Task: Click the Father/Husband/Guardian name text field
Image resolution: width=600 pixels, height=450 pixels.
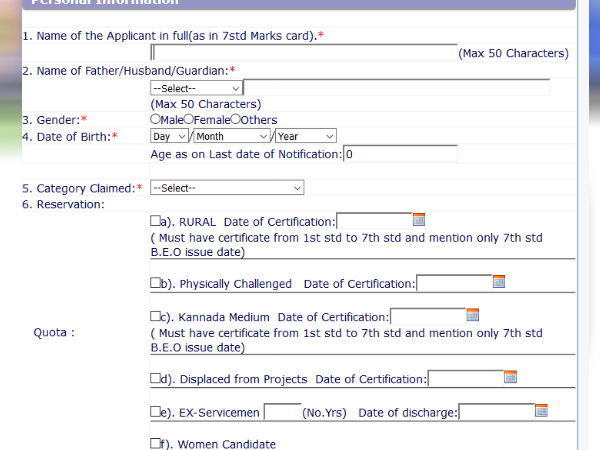Action: 397,87
